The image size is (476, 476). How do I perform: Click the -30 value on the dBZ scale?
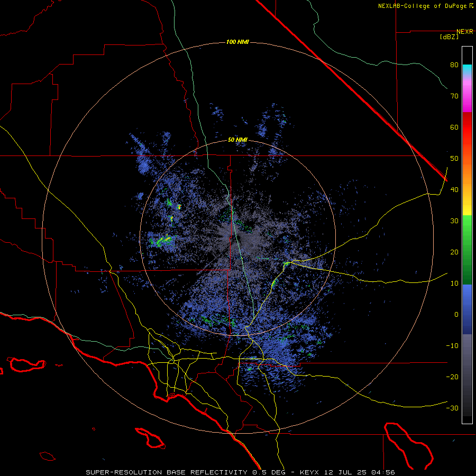(x=452, y=408)
